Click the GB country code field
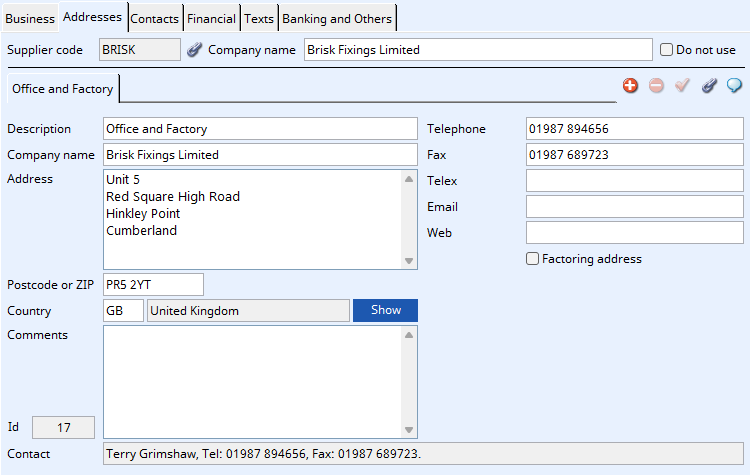Image resolution: width=750 pixels, height=475 pixels. coord(123,310)
